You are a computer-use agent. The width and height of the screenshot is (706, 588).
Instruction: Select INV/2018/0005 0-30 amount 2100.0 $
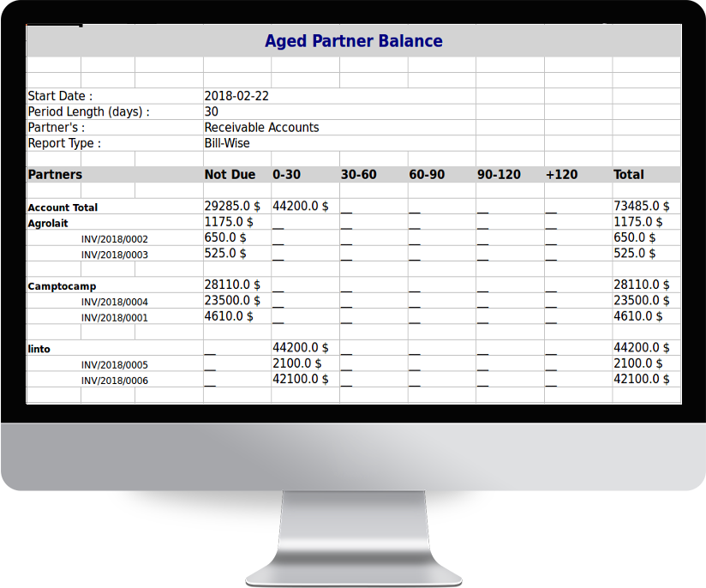tap(296, 363)
